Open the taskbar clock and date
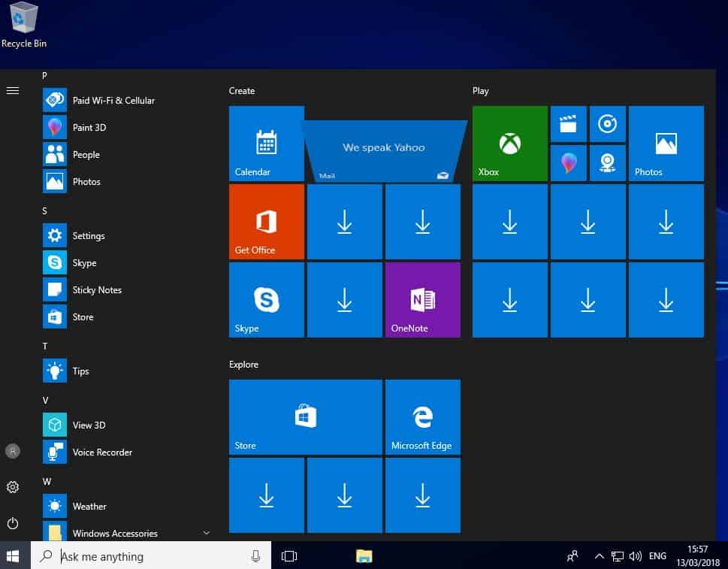 (x=698, y=556)
